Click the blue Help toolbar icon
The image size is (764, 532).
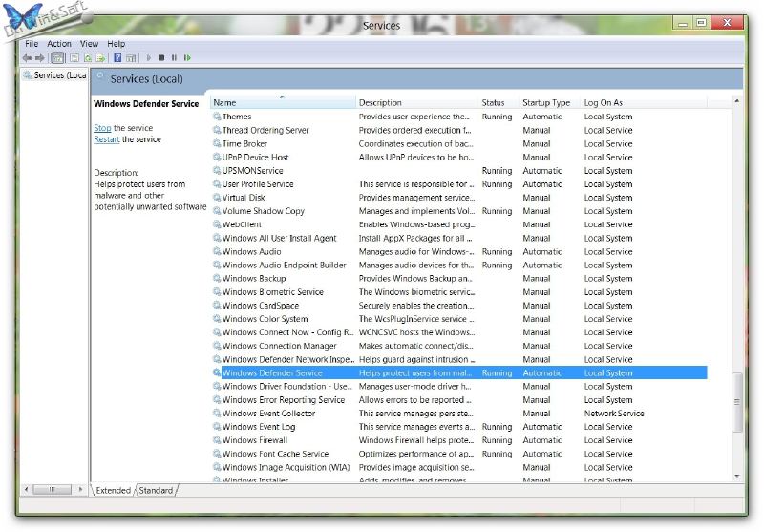pyautogui.click(x=117, y=58)
